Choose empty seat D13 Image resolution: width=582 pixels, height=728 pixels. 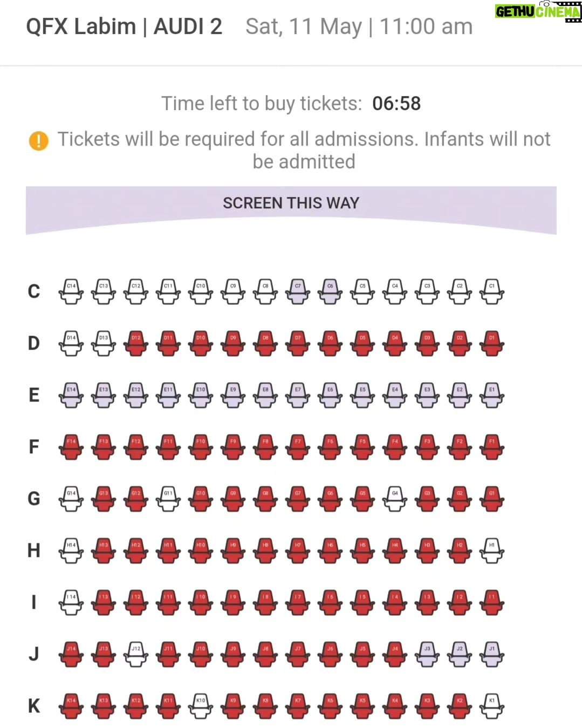104,343
